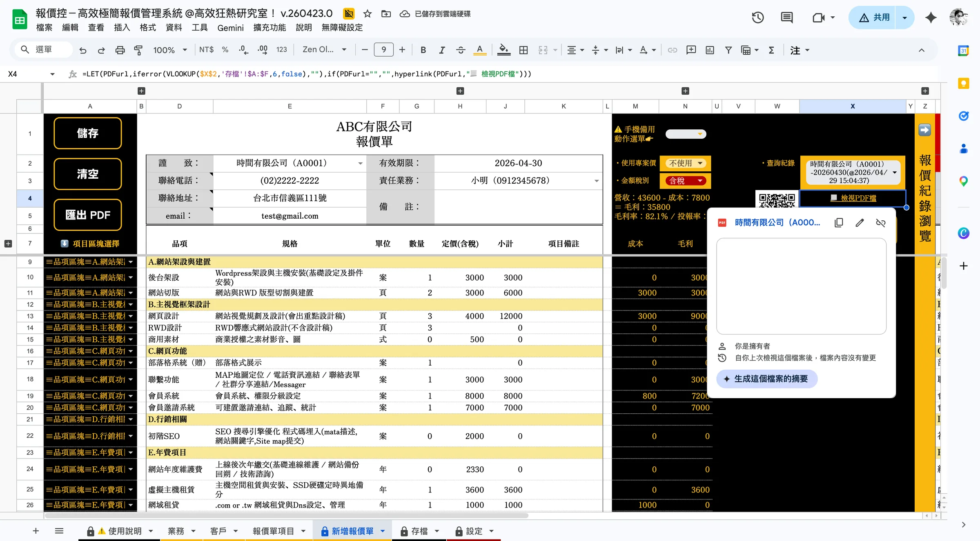Open the 手機備用動作選單 dropdown
Image resolution: width=980 pixels, height=541 pixels.
686,134
